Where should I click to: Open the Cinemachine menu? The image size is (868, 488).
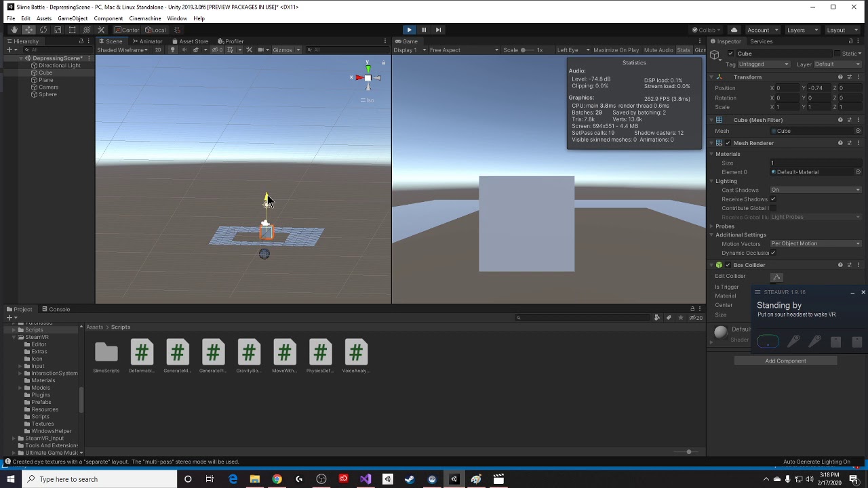[x=145, y=18]
